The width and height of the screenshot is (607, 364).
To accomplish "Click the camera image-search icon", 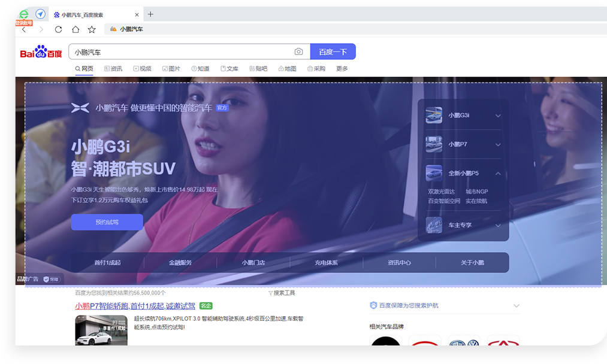I will (x=298, y=52).
